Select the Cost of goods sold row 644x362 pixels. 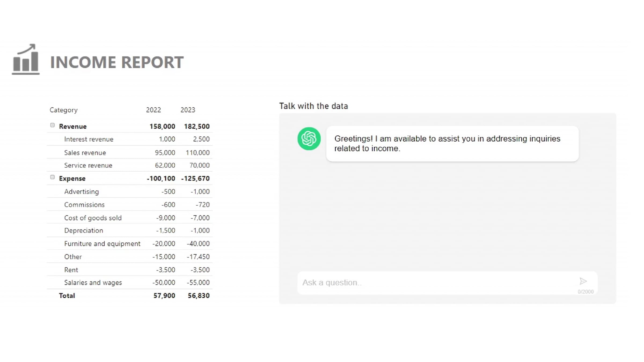point(93,218)
